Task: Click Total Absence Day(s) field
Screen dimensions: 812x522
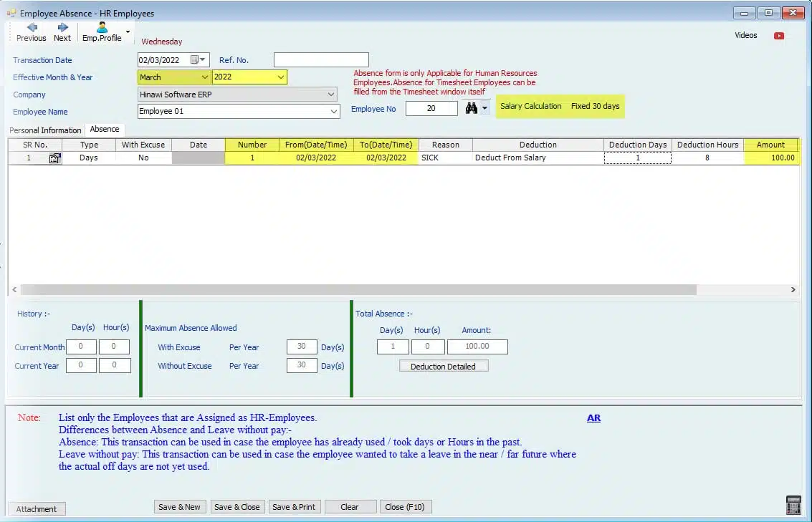Action: [393, 347]
